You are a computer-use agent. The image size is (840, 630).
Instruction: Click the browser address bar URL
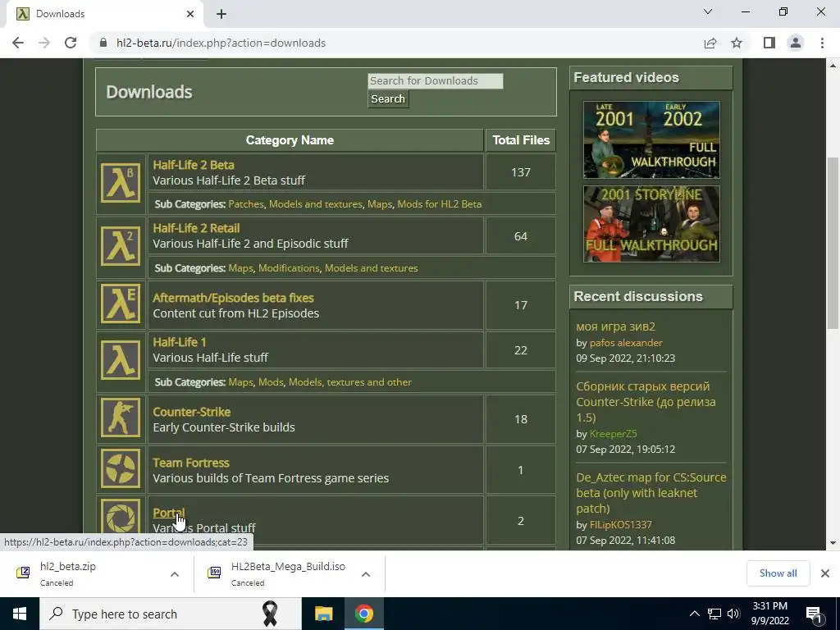click(221, 43)
